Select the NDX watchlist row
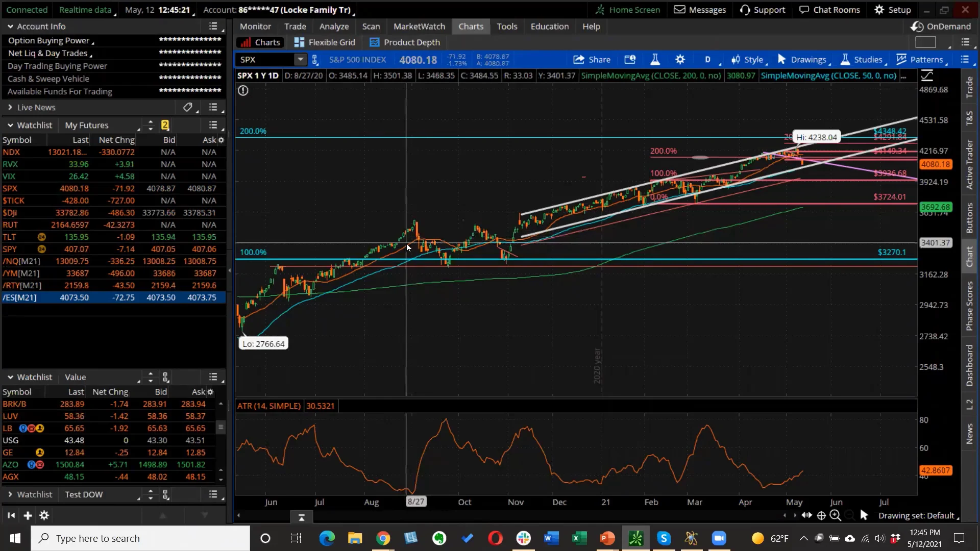This screenshot has height=551, width=980. (x=113, y=152)
